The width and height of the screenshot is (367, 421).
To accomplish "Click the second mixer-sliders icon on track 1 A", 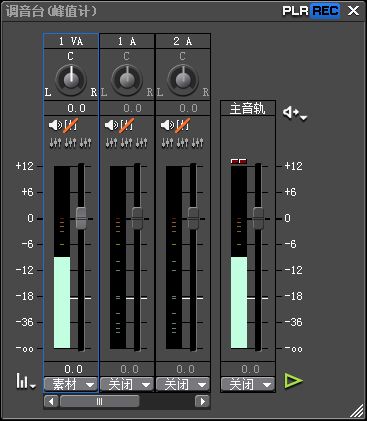I will pos(126,143).
